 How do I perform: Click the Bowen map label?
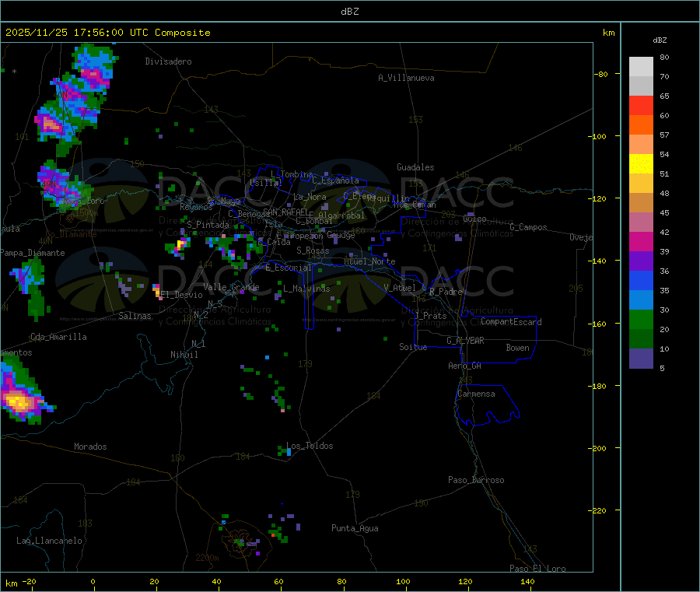tap(518, 348)
